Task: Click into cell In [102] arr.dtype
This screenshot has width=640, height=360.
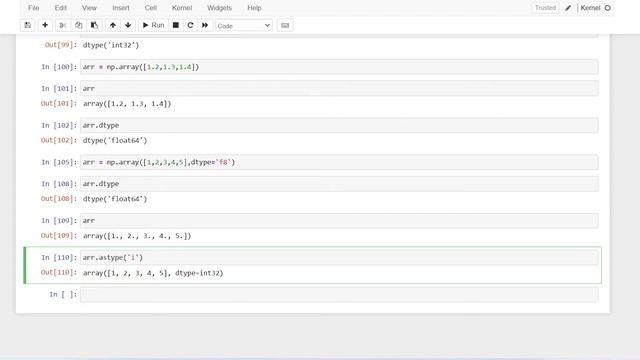Action: coord(339,125)
